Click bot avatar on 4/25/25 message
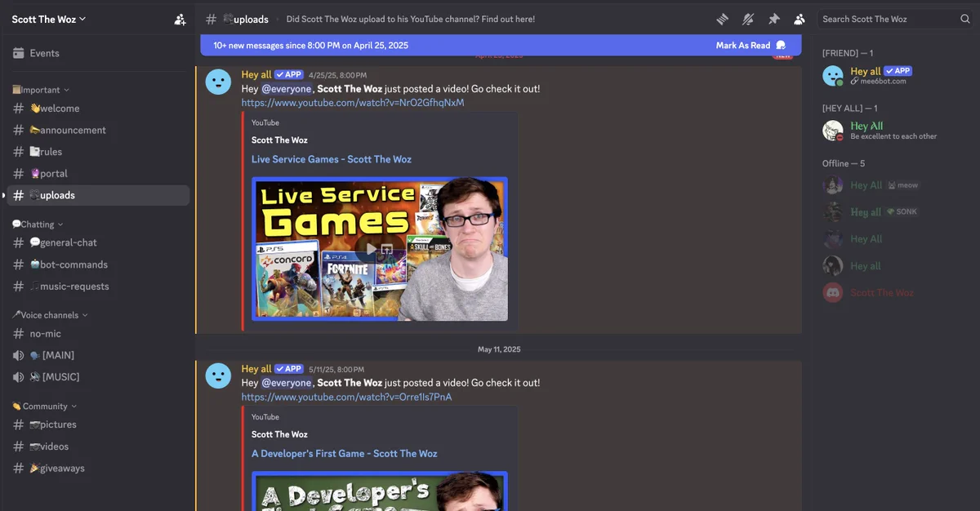 point(218,82)
